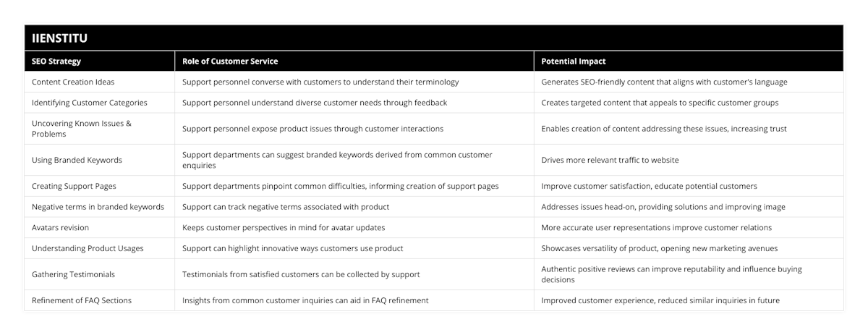Select 'Insights from common customer inquiries' cell
The height and width of the screenshot is (335, 868).
[305, 300]
